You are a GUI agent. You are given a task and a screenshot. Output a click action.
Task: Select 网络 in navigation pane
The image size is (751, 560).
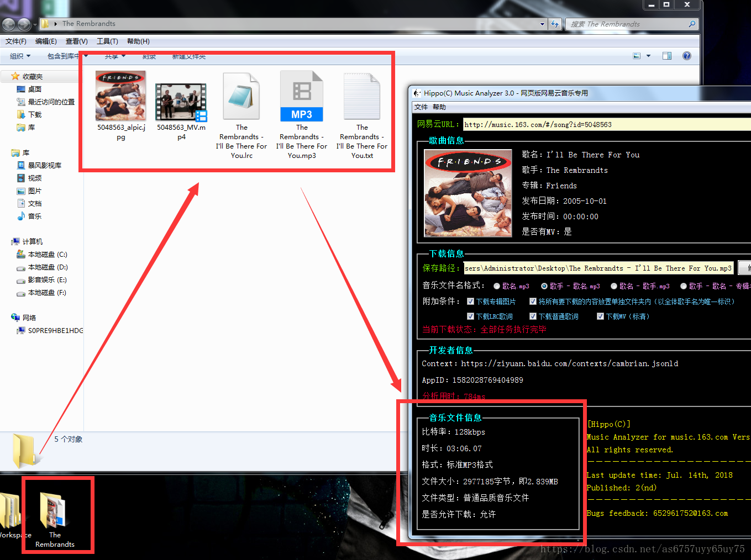[x=29, y=318]
